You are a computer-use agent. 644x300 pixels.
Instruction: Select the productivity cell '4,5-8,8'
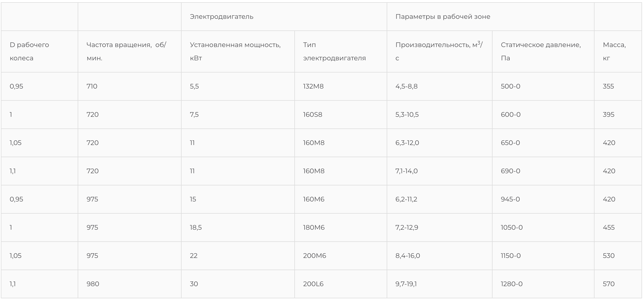pos(406,86)
